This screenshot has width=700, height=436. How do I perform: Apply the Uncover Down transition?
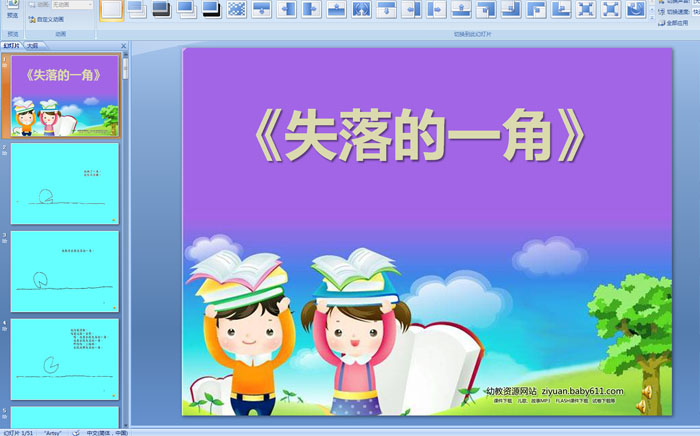point(387,9)
